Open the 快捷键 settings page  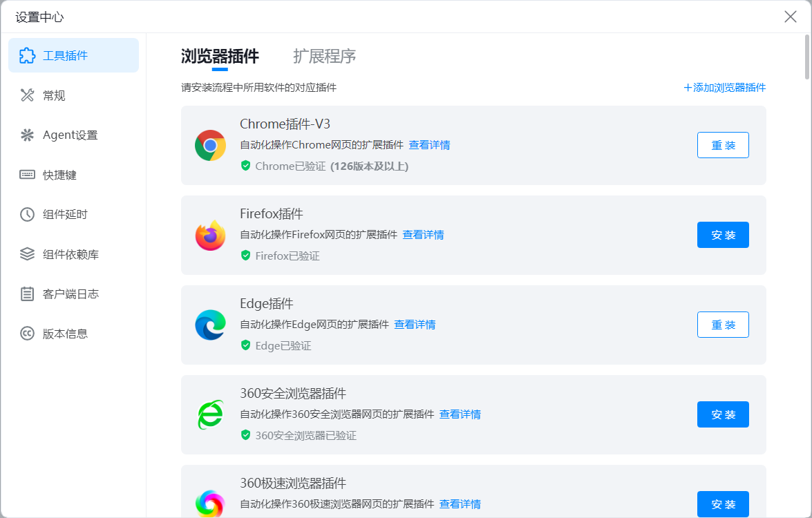pyautogui.click(x=73, y=175)
